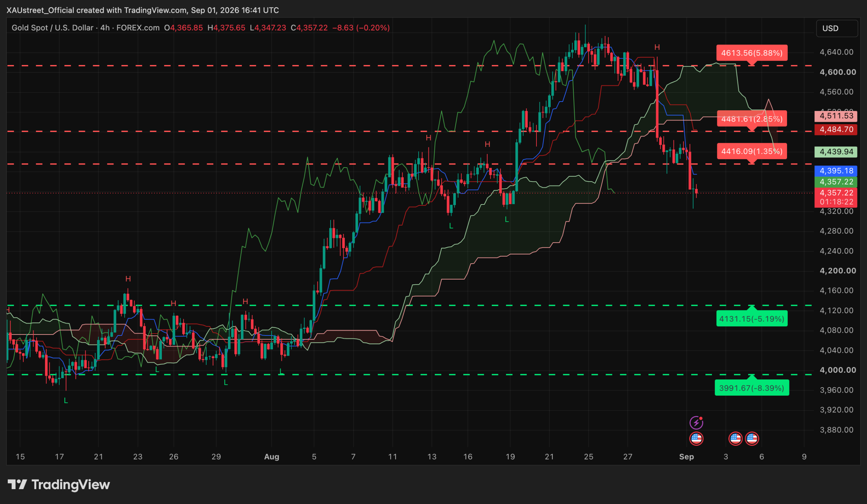The image size is (867, 504).
Task: Select the 3991.67(-8.39%) support label
Action: [752, 388]
